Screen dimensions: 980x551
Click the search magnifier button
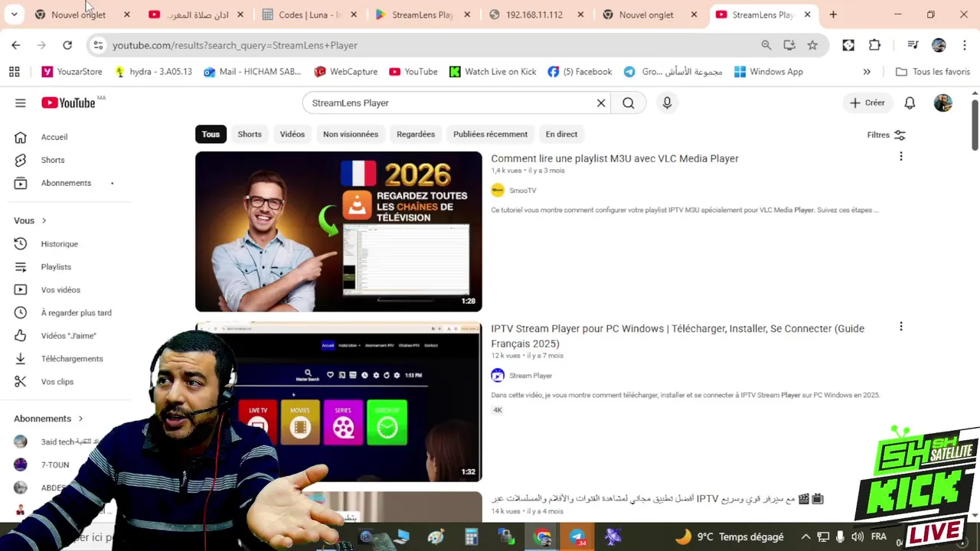[629, 103]
